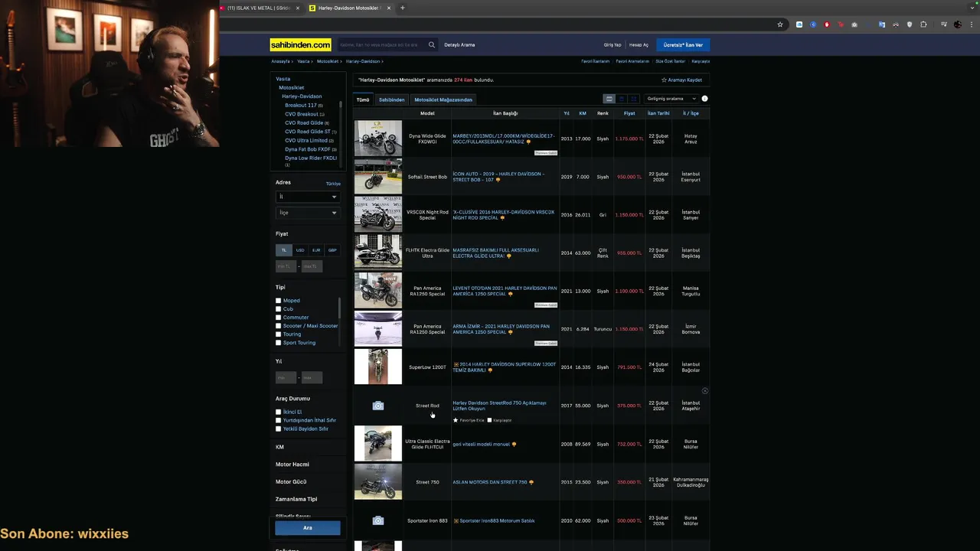Open Breakout 117 category
Image resolution: width=980 pixels, height=551 pixels.
[x=301, y=106]
